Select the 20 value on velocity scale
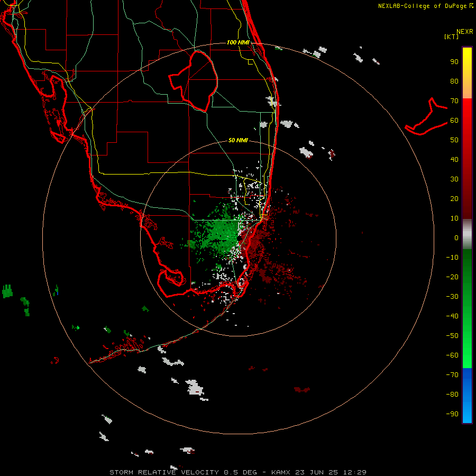Viewport: 476px width, 476px height. click(x=454, y=199)
